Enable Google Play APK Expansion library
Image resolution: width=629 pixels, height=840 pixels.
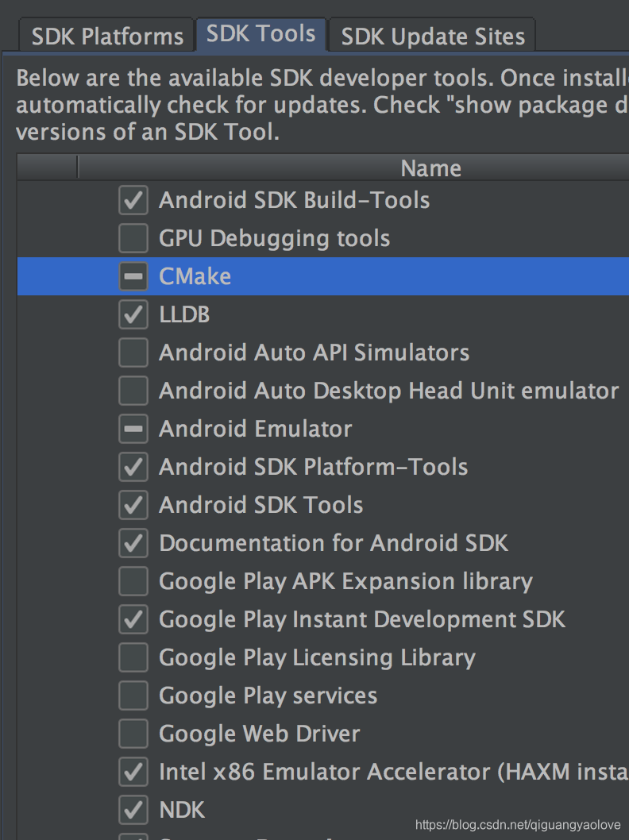coord(133,581)
